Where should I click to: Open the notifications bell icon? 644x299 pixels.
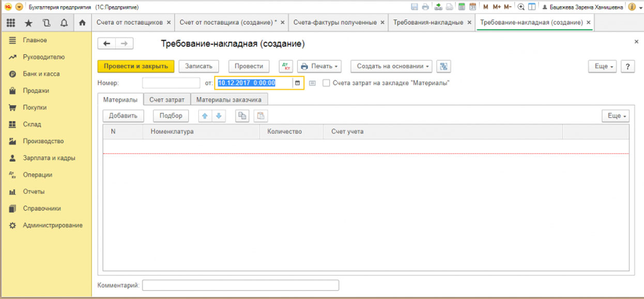(x=64, y=23)
